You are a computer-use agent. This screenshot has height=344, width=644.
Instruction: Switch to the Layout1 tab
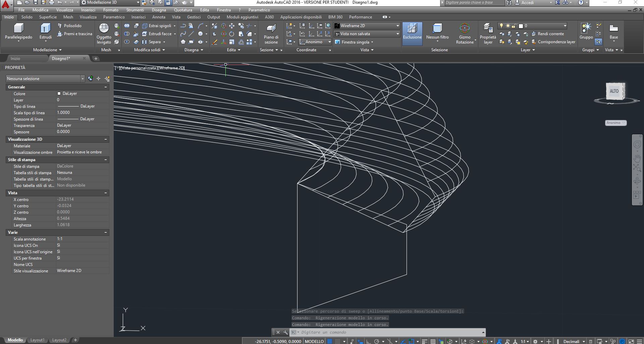(37, 340)
